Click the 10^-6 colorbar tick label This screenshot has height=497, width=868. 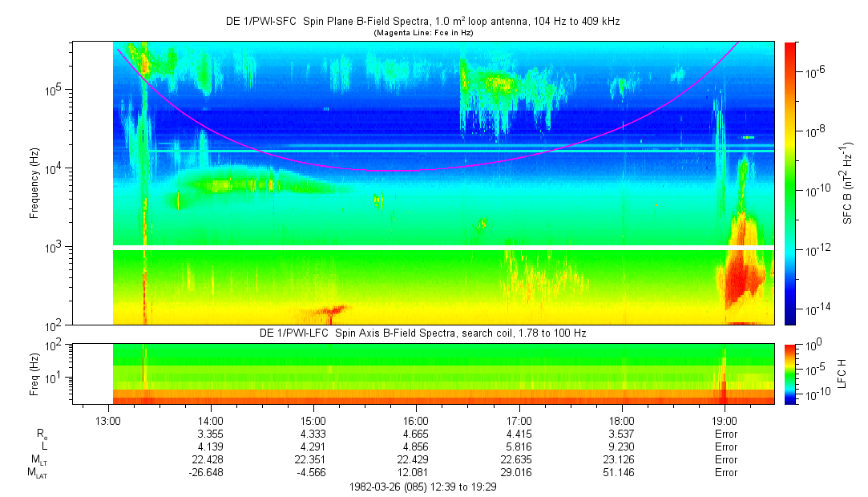813,71
